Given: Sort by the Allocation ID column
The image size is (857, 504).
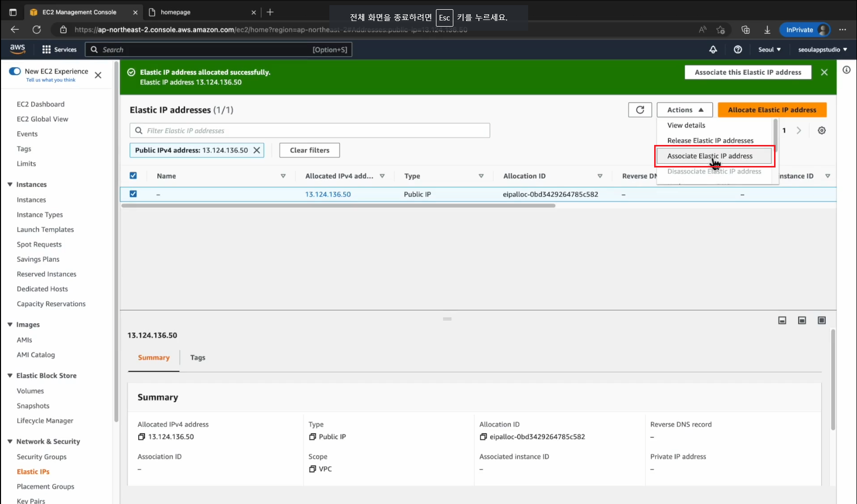Looking at the screenshot, I should tap(600, 176).
